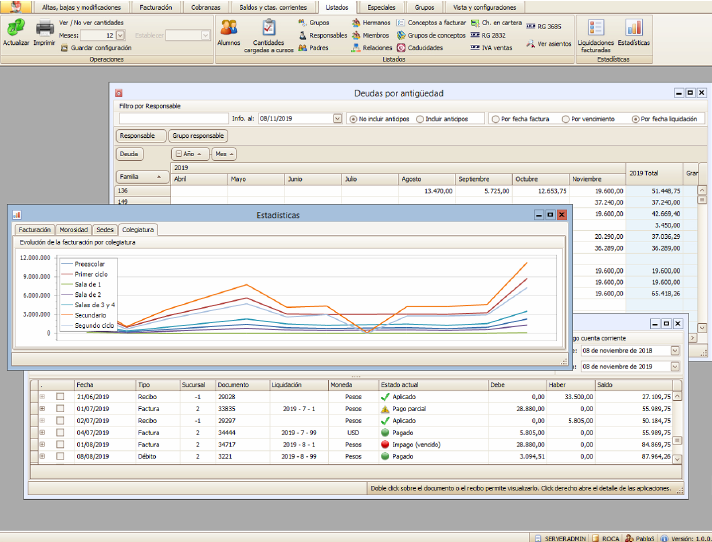Click Guardar configuración save icon
This screenshot has width=712, height=542.
tap(64, 47)
